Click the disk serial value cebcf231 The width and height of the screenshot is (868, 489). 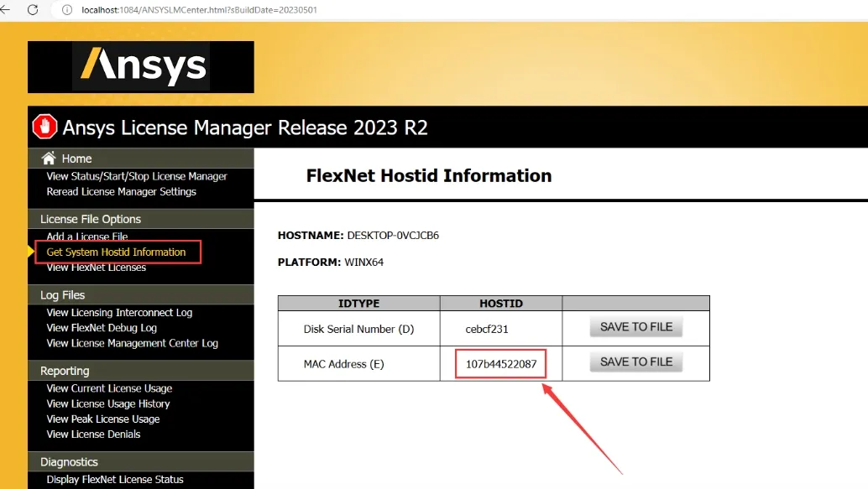487,329
